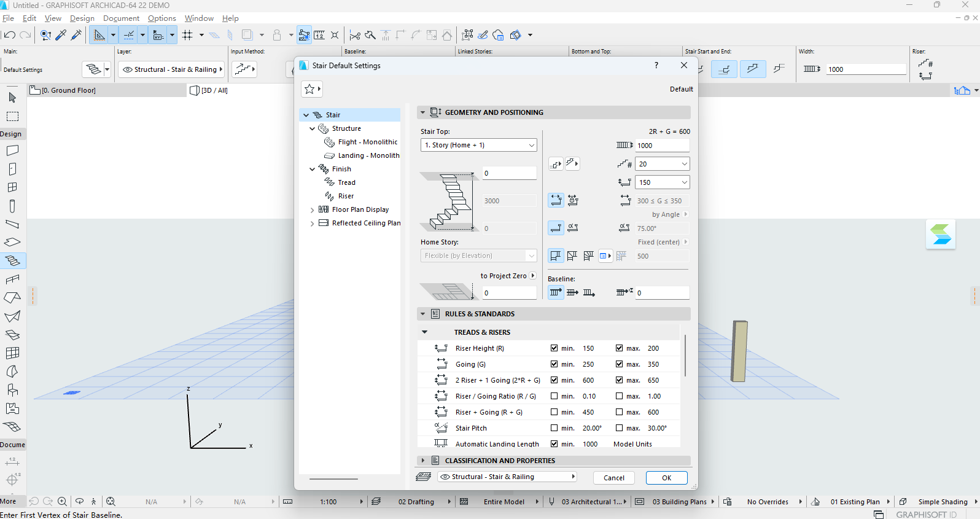
Task: Open the number of risers dropdown
Action: point(663,164)
